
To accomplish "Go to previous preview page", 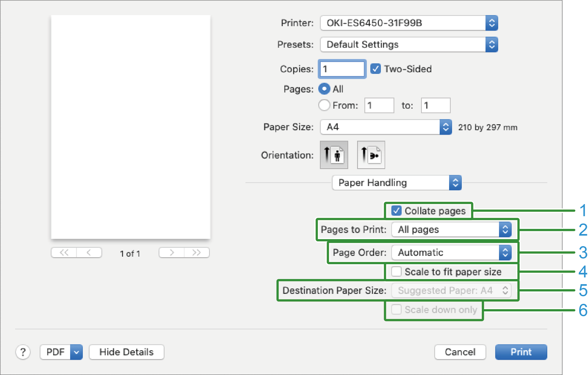I will pyautogui.click(x=89, y=253).
